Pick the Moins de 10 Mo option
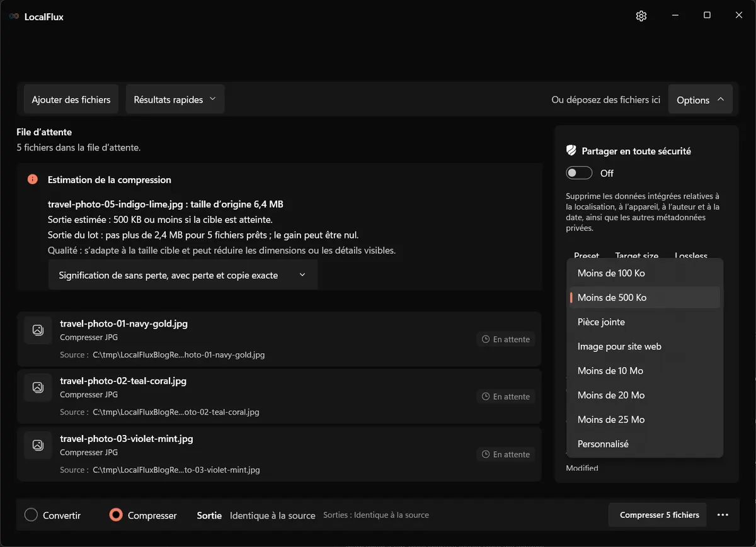 [x=644, y=371]
